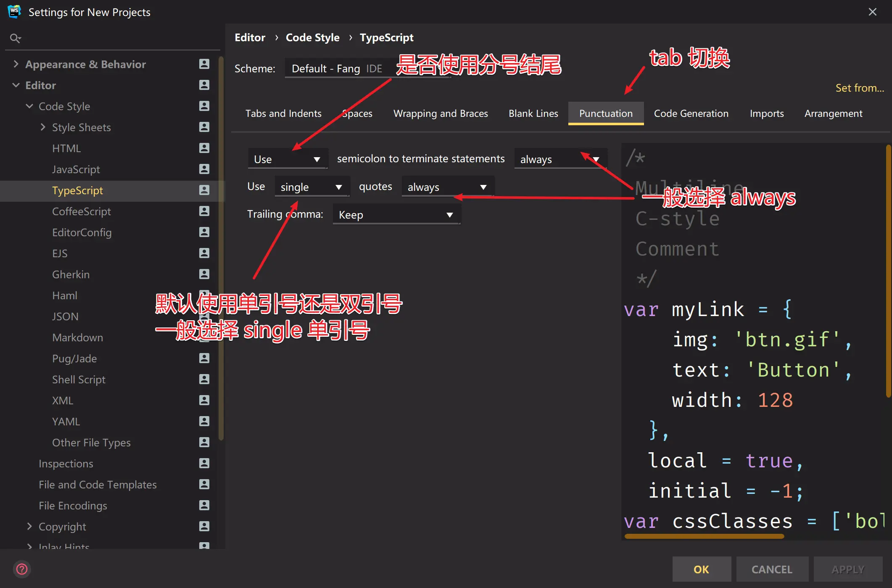Click the help question mark icon
The image size is (892, 588).
tap(22, 569)
